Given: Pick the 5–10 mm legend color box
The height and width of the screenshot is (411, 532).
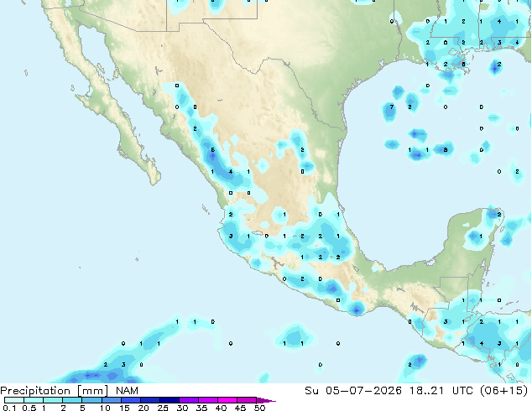Looking at the screenshot, I should (x=91, y=400).
